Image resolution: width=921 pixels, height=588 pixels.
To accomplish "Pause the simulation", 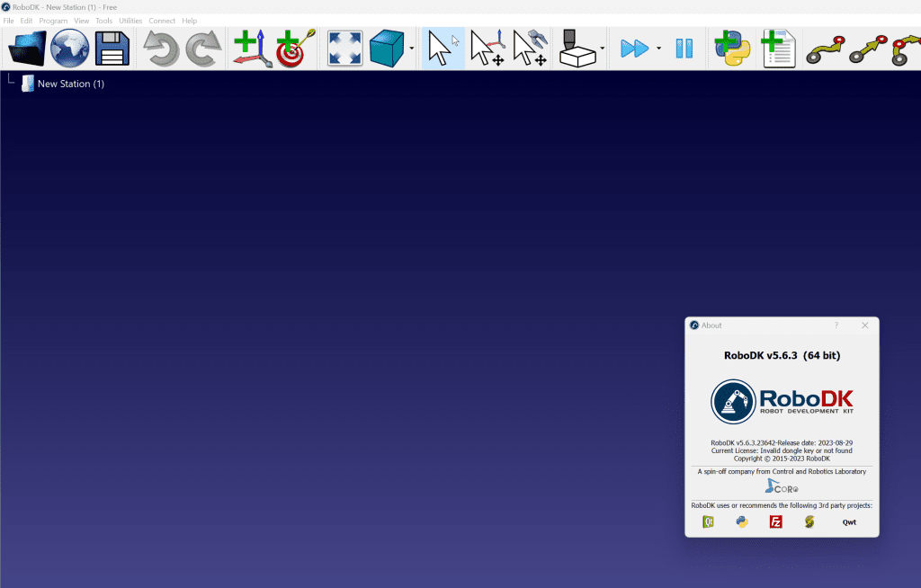I will click(684, 49).
